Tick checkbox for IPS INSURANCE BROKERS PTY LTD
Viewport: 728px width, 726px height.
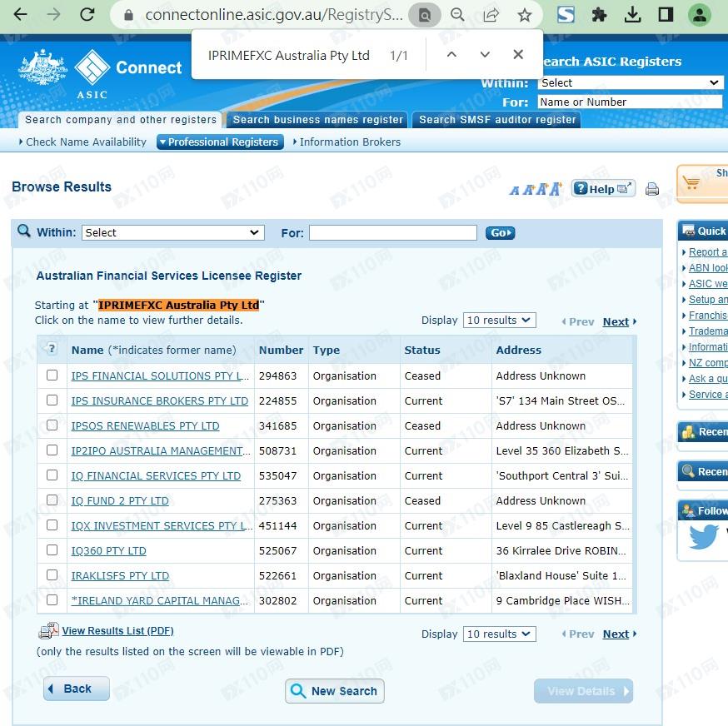(x=52, y=400)
